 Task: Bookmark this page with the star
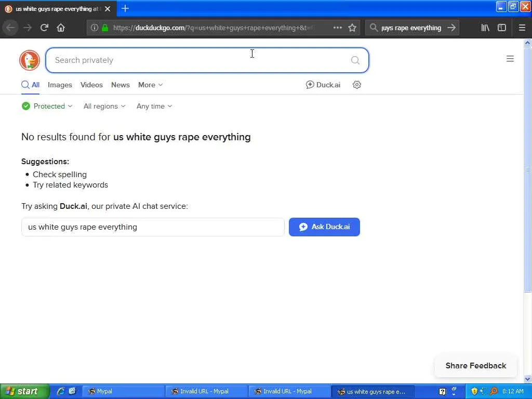(x=352, y=28)
